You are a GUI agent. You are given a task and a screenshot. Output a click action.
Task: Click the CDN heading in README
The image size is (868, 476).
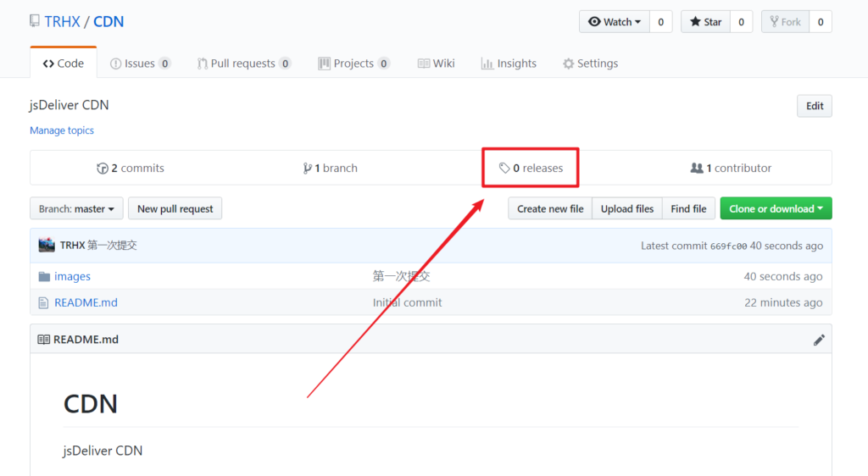tap(90, 403)
